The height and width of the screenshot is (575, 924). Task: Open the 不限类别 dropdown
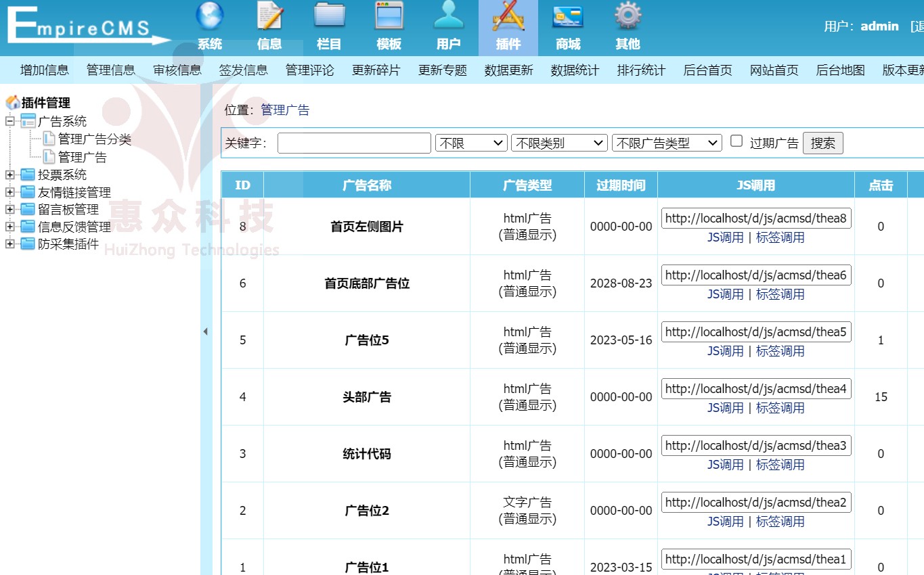click(559, 143)
